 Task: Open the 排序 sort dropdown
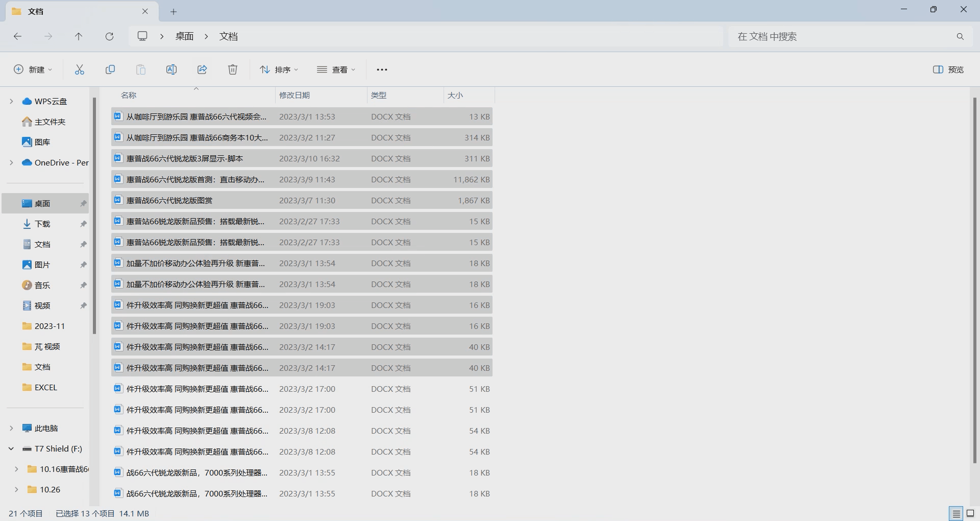(279, 69)
